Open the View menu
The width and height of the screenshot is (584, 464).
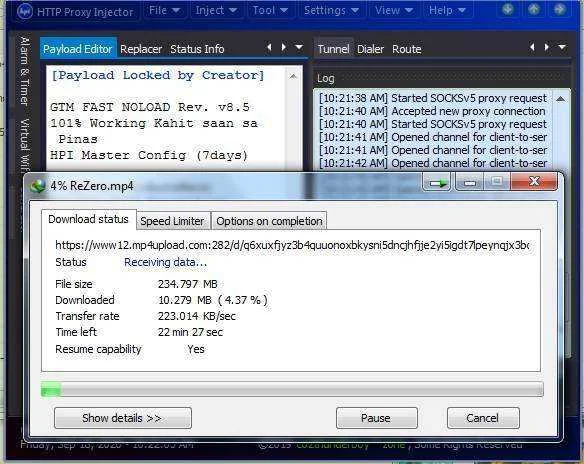tap(394, 10)
